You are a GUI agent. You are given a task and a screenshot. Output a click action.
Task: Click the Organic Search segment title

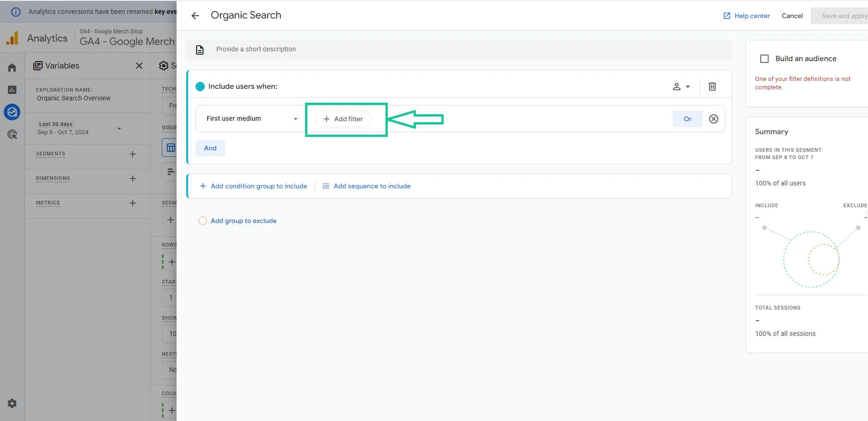(246, 15)
